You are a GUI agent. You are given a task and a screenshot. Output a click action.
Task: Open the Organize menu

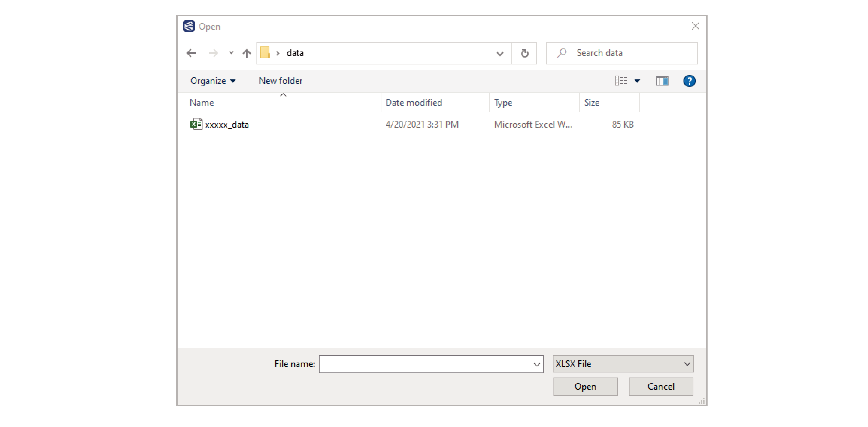coord(213,81)
